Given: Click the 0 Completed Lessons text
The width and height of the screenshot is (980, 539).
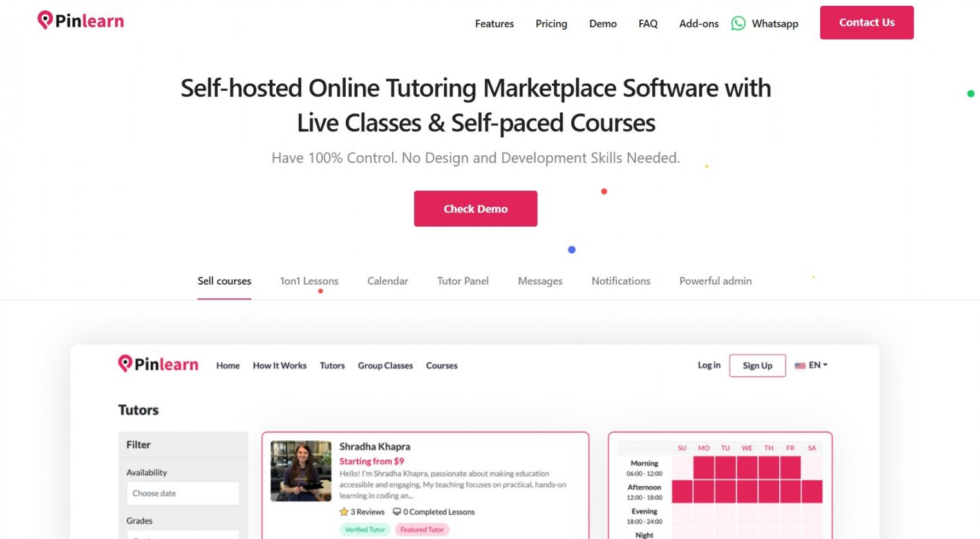Looking at the screenshot, I should click(438, 512).
